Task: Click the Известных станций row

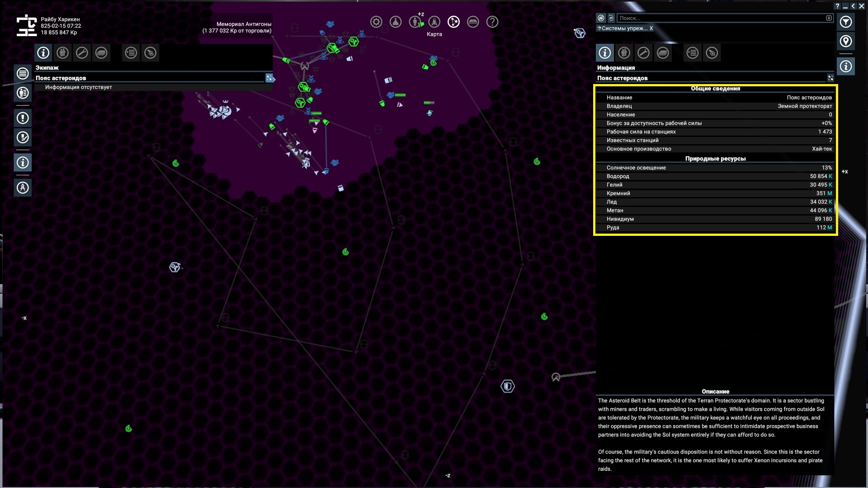Action: point(715,141)
